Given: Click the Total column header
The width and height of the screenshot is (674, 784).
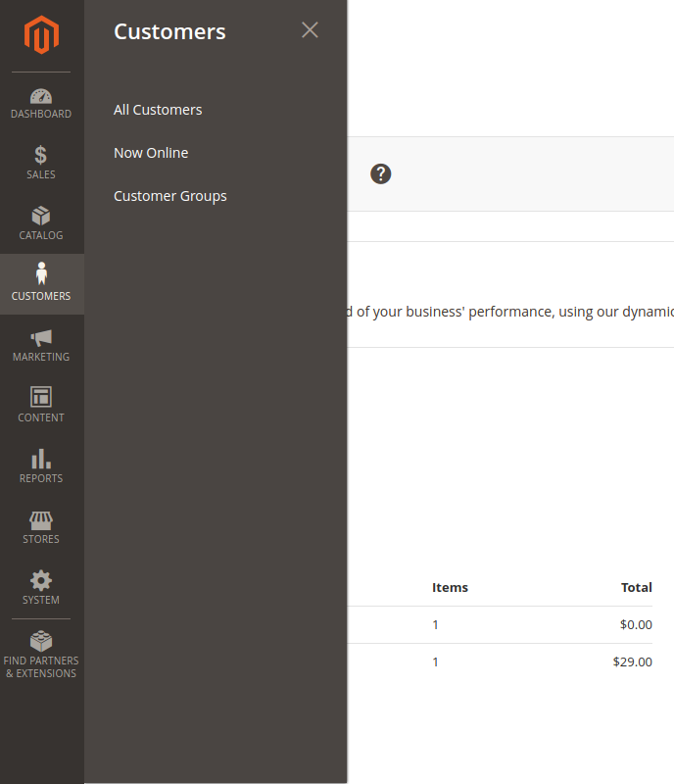Looking at the screenshot, I should click(636, 587).
